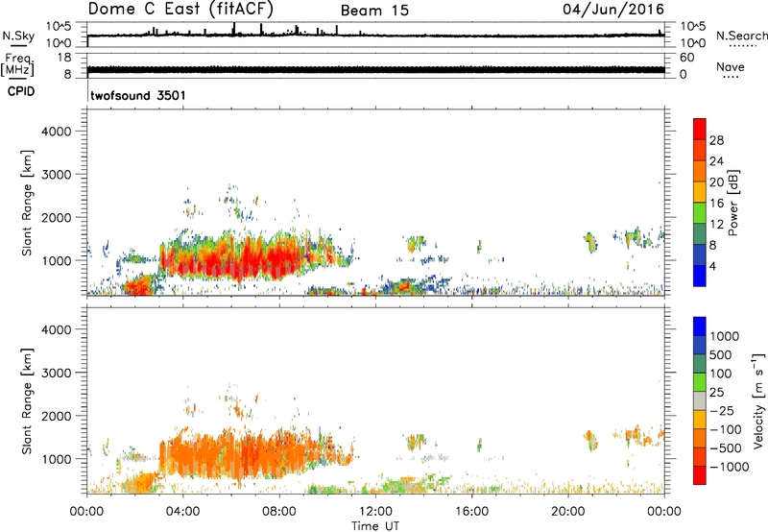768x532 pixels.
Task: Select the light green 25–100 velocity colorbar segment
Action: click(700, 382)
